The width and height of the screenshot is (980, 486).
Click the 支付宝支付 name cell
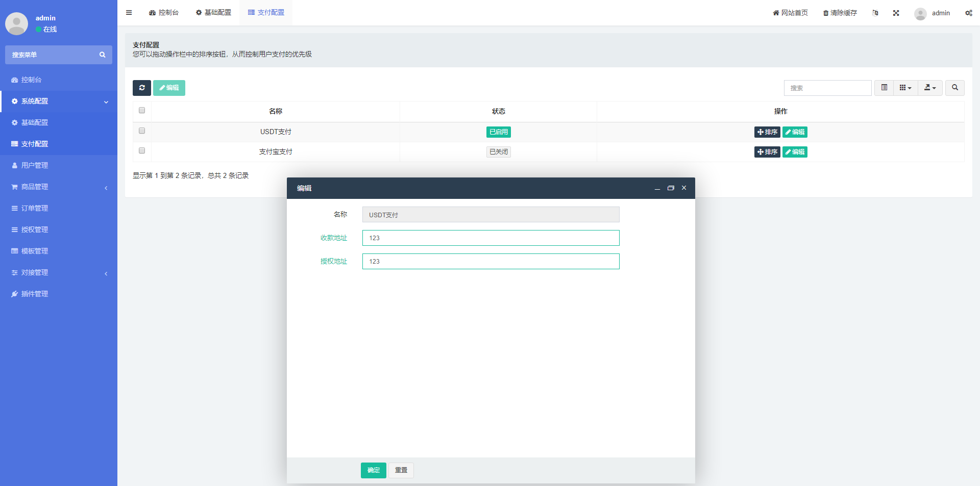tap(276, 152)
